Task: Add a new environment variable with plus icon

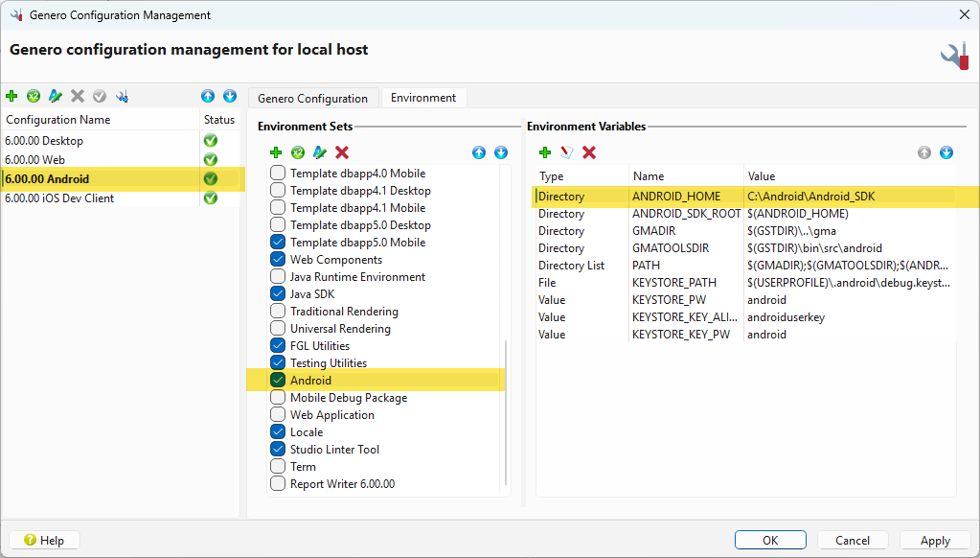Action: [x=545, y=152]
